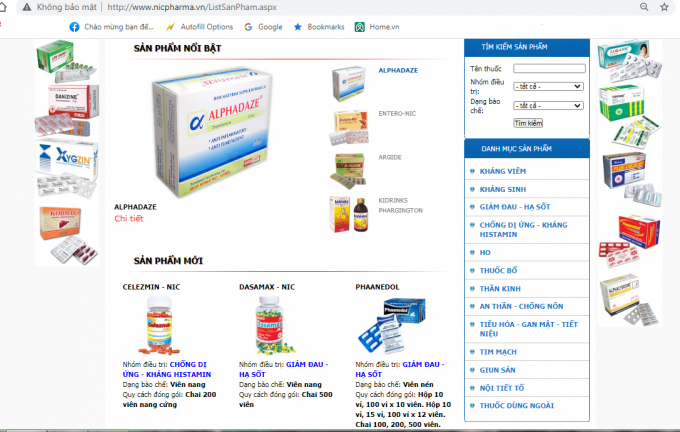The image size is (680, 432).
Task: Click the browser zoom magnifier icon
Action: point(644,7)
